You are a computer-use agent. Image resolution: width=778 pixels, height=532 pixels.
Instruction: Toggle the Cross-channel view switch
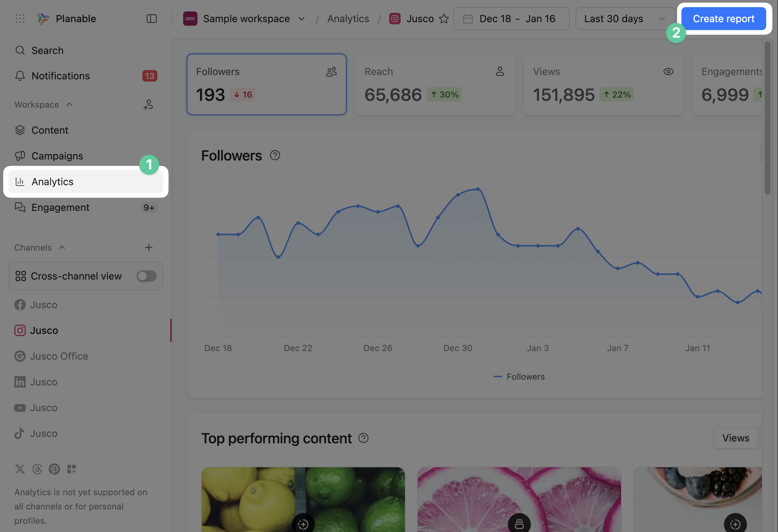click(x=146, y=276)
